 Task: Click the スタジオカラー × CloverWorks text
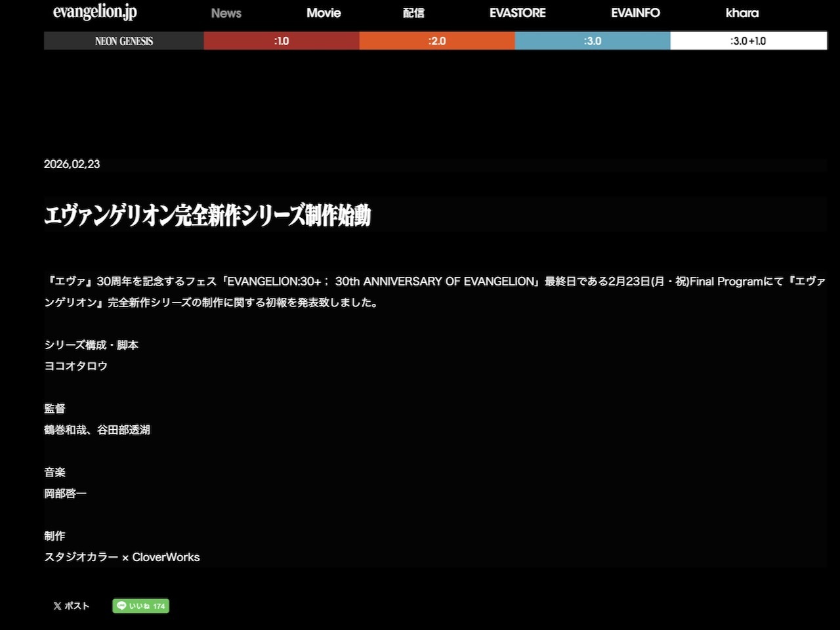click(x=122, y=557)
